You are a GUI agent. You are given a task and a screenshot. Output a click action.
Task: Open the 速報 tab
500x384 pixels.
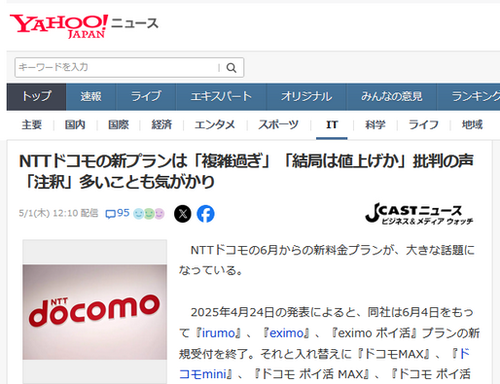[91, 97]
